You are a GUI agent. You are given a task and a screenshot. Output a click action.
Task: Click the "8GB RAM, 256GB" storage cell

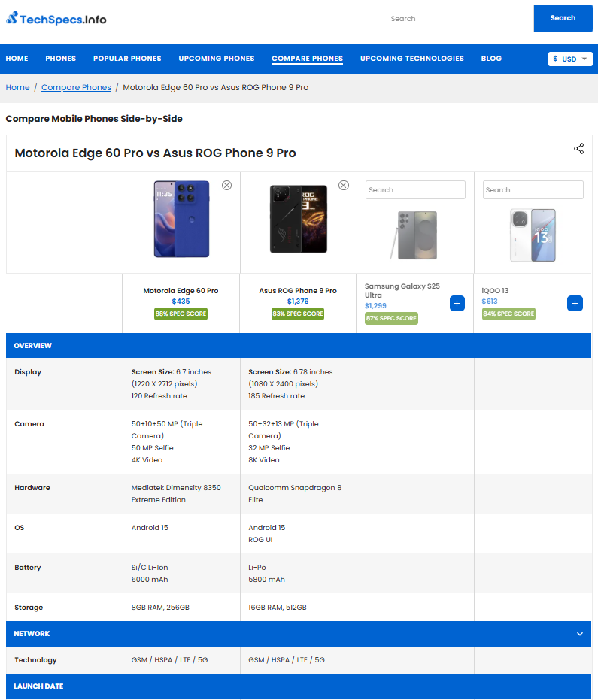160,608
